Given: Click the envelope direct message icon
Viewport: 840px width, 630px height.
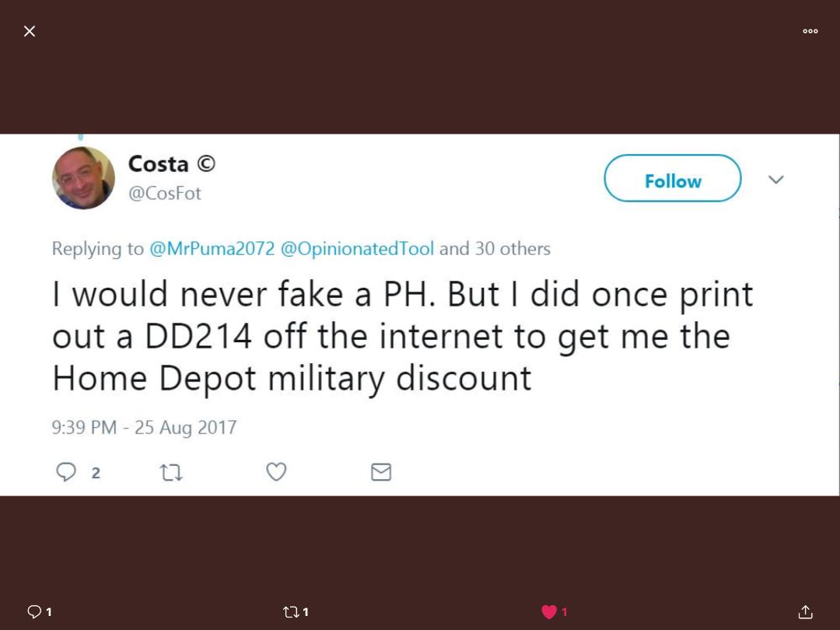Looking at the screenshot, I should coord(381,472).
